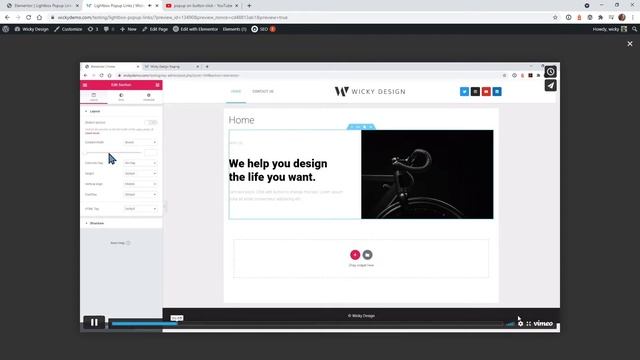Viewport: 640px width, 360px height.
Task: Click the YouTube social icon in header
Action: click(x=486, y=91)
